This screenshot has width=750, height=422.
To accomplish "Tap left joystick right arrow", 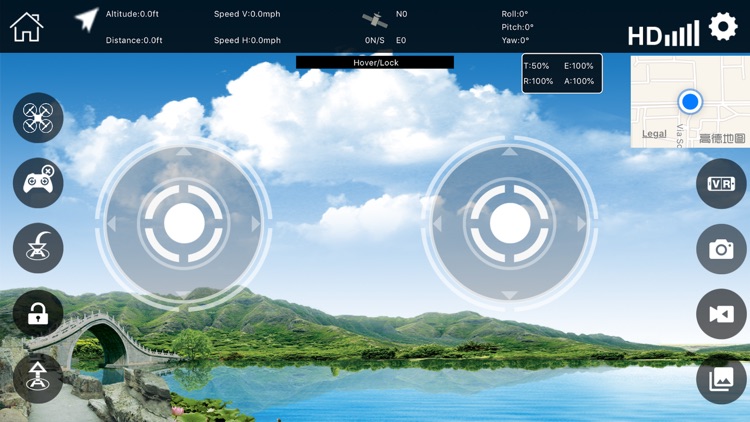I will [x=256, y=223].
